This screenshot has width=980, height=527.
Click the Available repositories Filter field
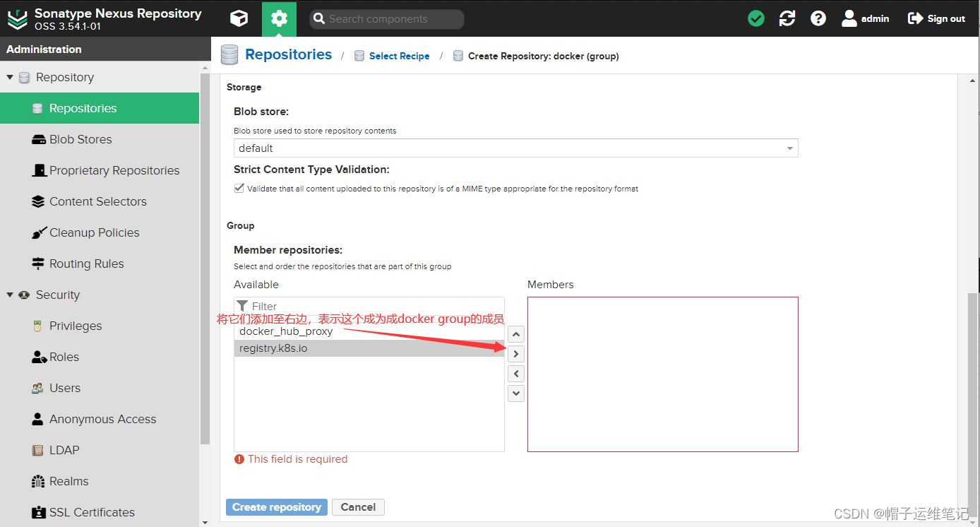point(369,306)
